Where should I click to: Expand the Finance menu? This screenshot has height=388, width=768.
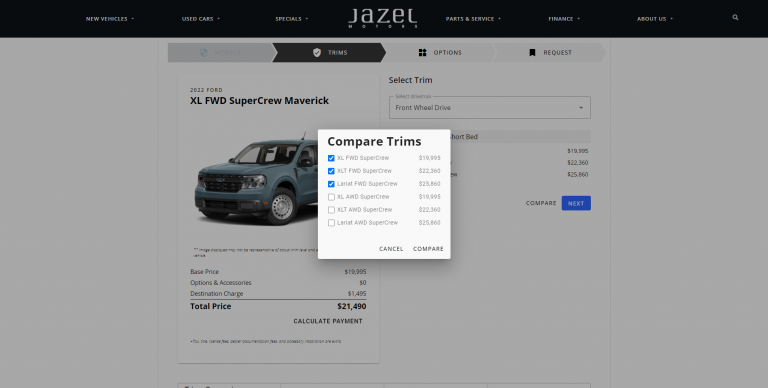pos(564,19)
